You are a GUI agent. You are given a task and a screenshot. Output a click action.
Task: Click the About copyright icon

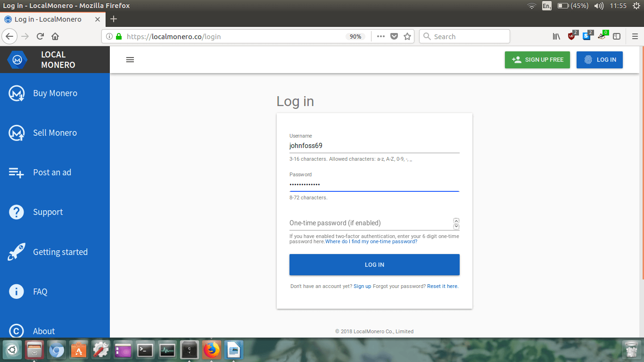click(17, 331)
